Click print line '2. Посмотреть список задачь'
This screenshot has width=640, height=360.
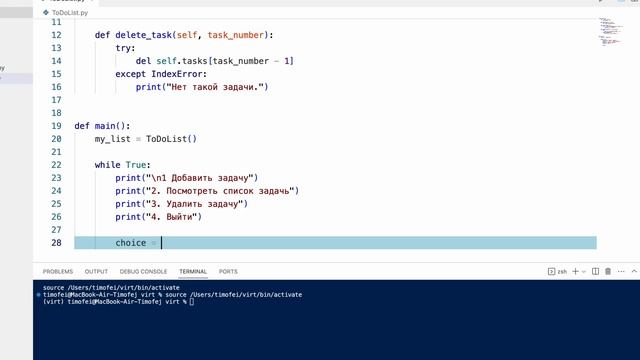(x=207, y=191)
